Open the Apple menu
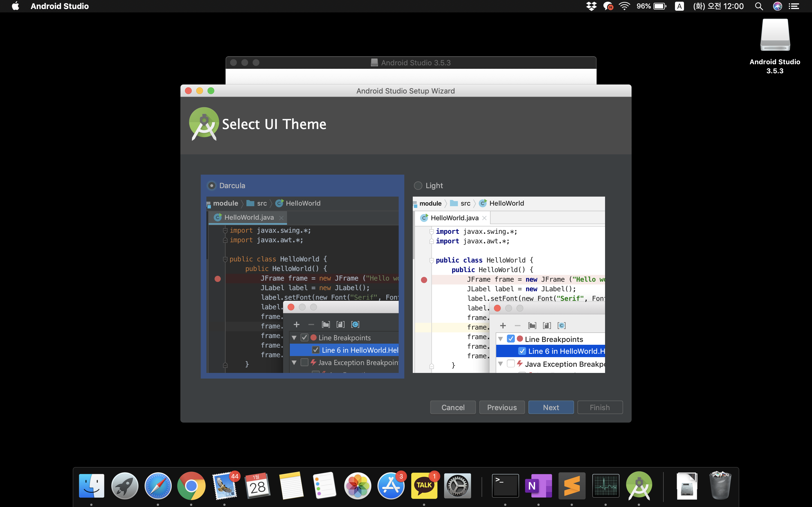 [x=16, y=6]
